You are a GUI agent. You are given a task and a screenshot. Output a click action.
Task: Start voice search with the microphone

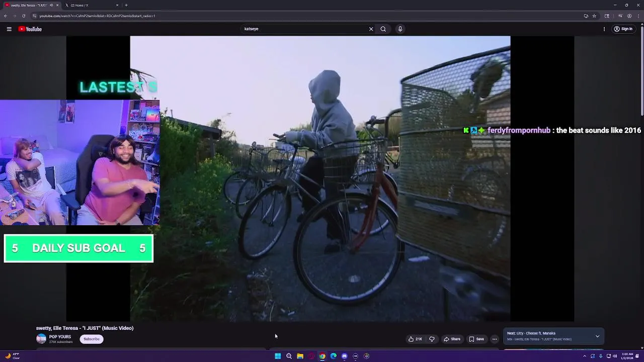[x=400, y=29]
